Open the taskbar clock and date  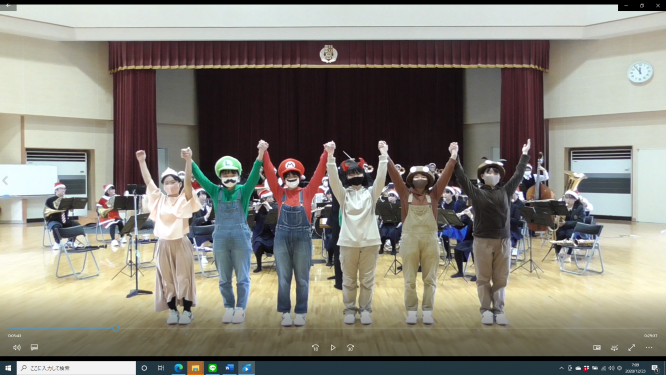click(x=635, y=368)
